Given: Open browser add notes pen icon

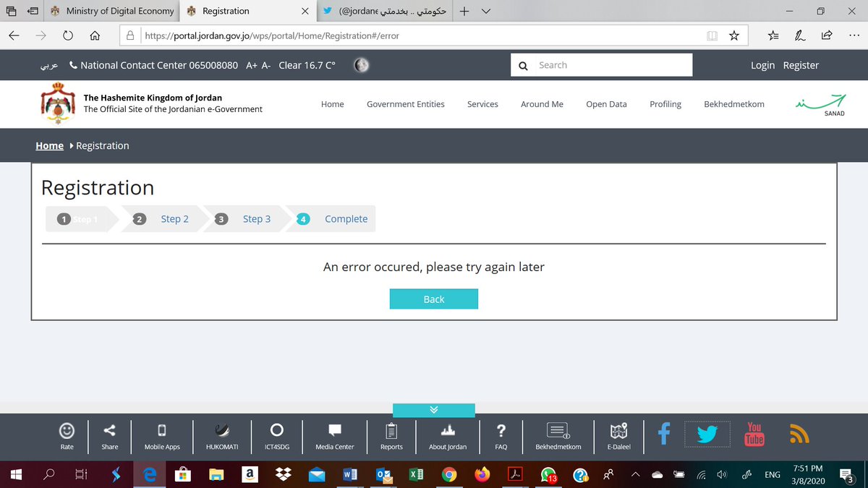Looking at the screenshot, I should click(x=800, y=35).
